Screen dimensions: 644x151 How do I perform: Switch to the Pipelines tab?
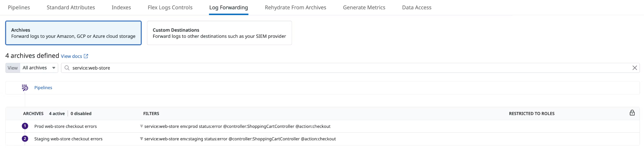pos(19,7)
